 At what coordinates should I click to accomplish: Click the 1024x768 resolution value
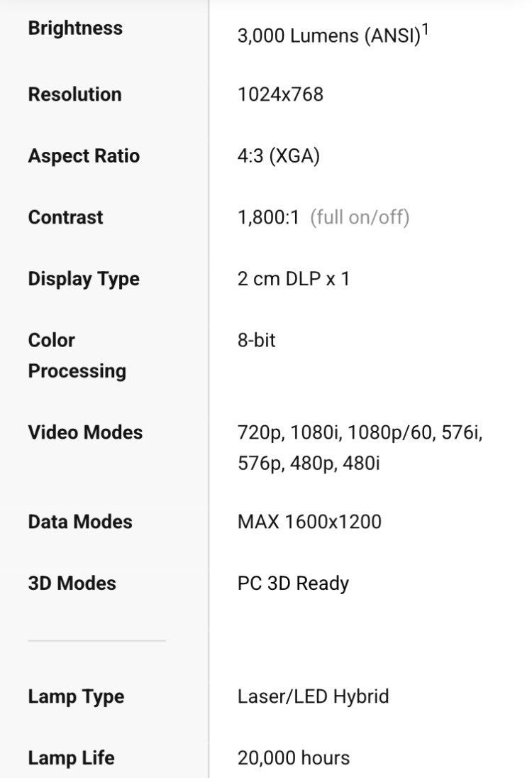[280, 94]
